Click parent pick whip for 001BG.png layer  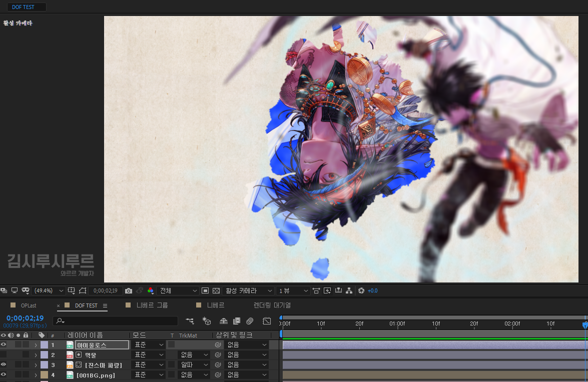tap(218, 375)
